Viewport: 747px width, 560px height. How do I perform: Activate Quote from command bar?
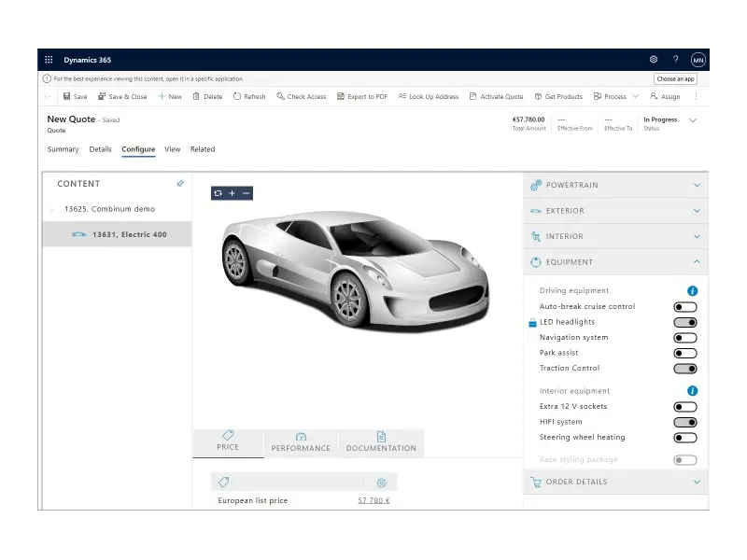[x=496, y=96]
